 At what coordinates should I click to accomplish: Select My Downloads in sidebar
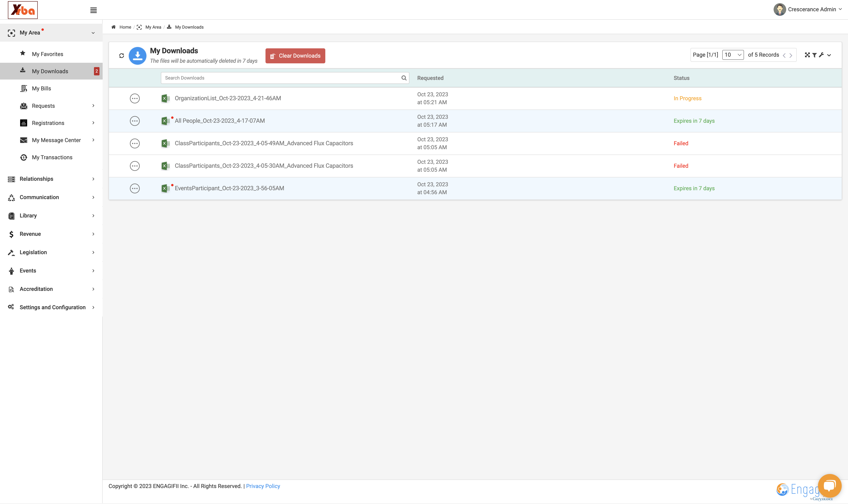pos(51,71)
